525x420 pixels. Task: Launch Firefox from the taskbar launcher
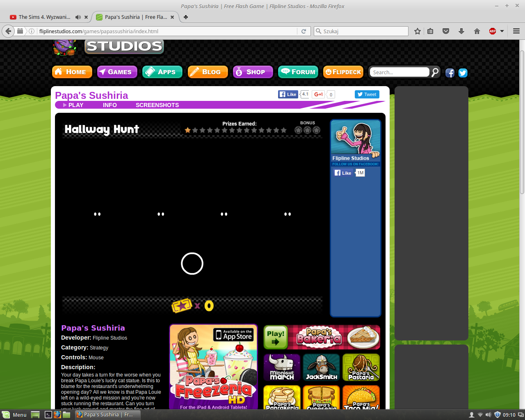click(x=57, y=415)
